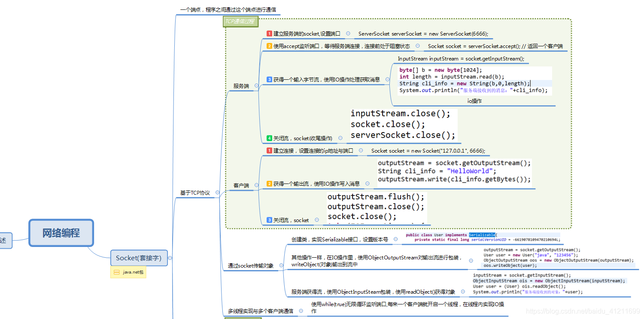The width and height of the screenshot is (644, 319).
Task: Click blue priority 3 marker on 获得一个输入字节流
Action: pos(269,79)
